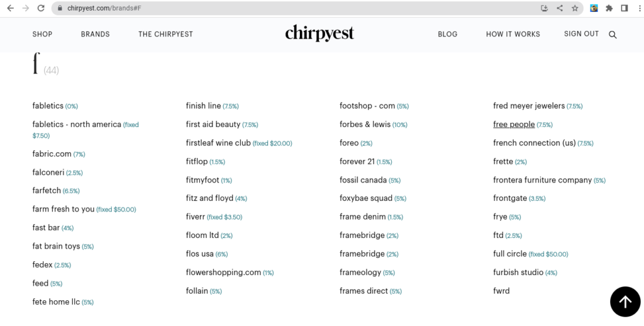Open the fiverr brand link

pos(196,217)
